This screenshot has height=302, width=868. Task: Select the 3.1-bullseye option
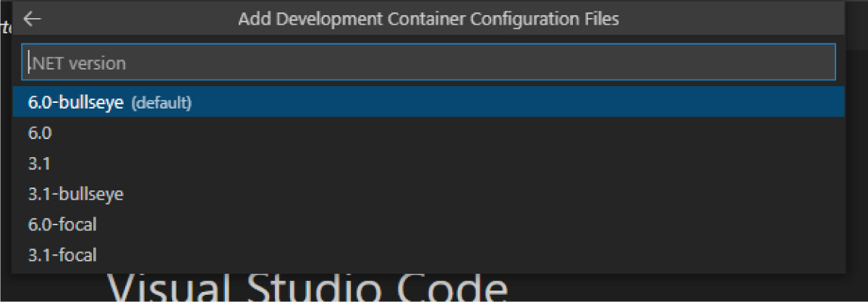tap(429, 194)
